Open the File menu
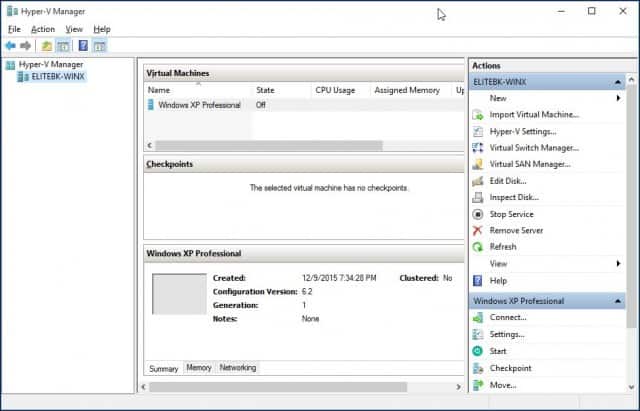Viewport: 640px width, 411px height. (14, 29)
